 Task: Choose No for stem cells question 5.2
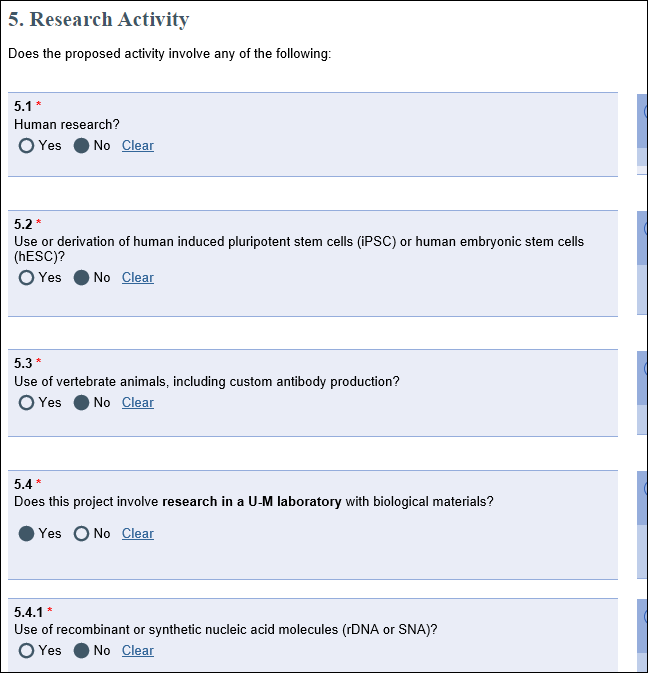coord(81,278)
